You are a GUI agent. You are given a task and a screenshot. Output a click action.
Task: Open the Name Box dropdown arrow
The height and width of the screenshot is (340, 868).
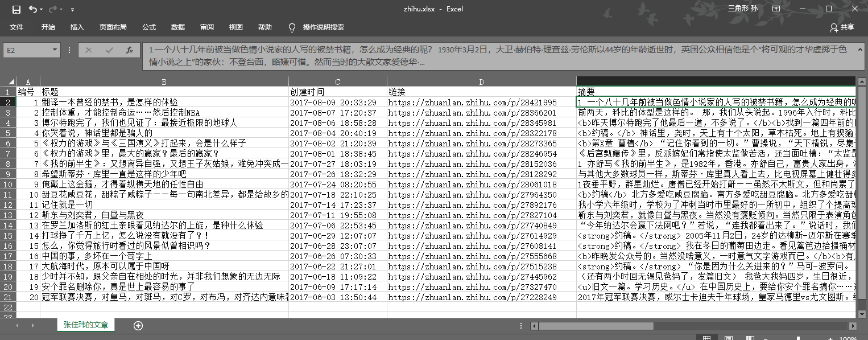55,50
